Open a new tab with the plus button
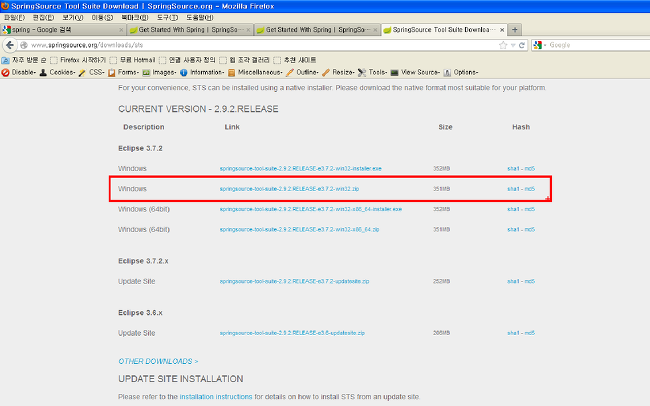650x406 pixels. pos(514,29)
